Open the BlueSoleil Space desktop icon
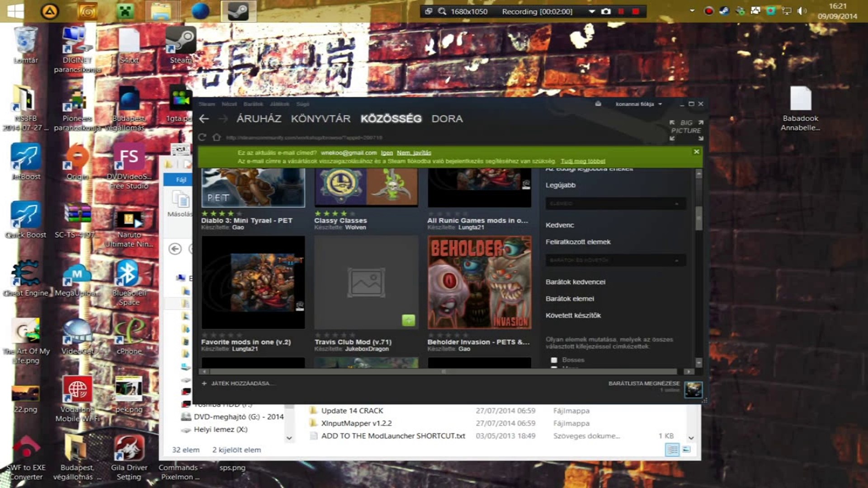The image size is (868, 488). click(x=129, y=283)
